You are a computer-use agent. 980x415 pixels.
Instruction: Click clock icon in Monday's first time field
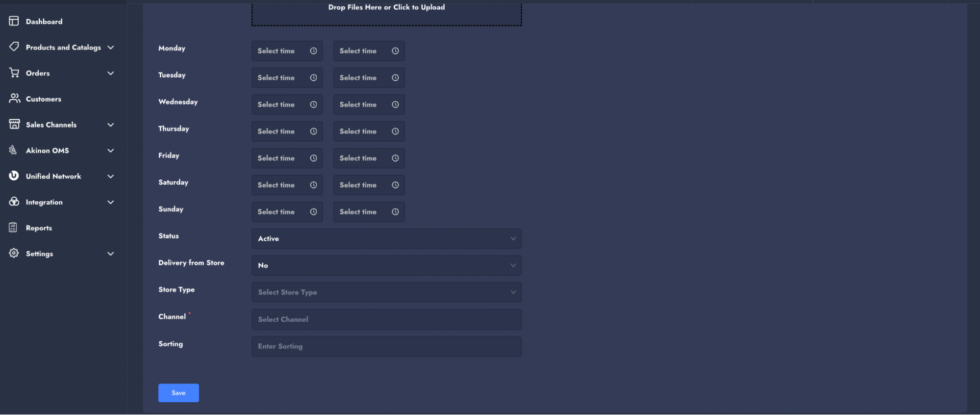click(313, 51)
